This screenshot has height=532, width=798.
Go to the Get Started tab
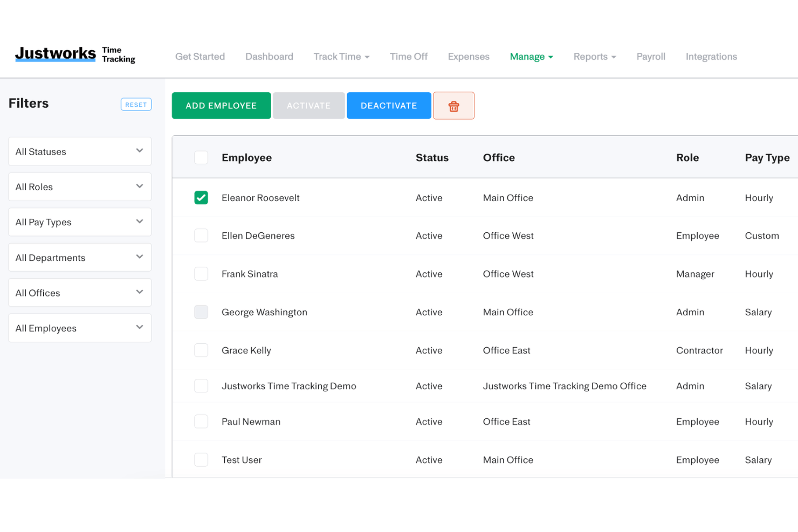click(200, 57)
